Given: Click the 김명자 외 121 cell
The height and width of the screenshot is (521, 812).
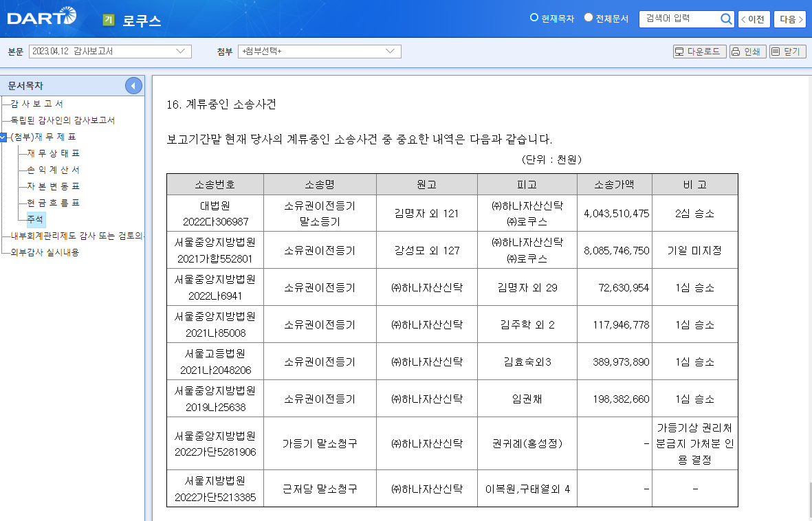Looking at the screenshot, I should (x=427, y=213).
